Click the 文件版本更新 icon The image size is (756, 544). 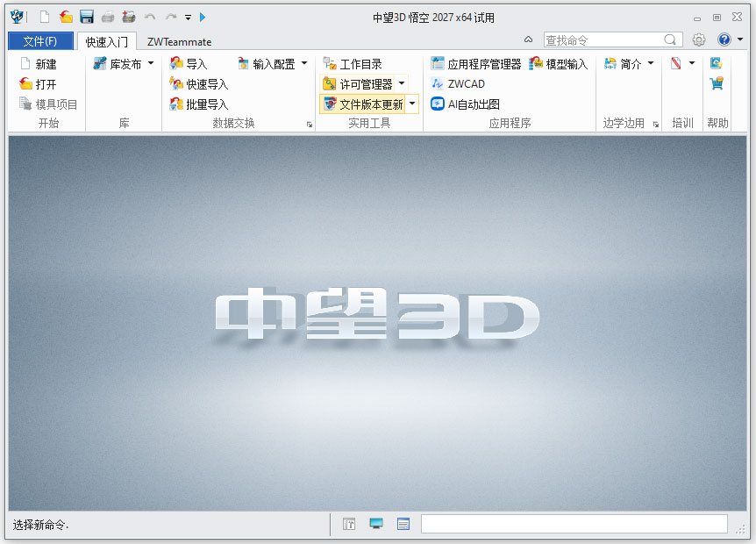coord(330,104)
